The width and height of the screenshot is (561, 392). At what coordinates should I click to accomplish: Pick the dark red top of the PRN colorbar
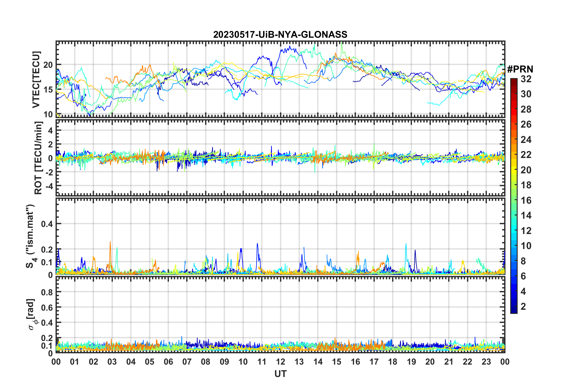514,81
